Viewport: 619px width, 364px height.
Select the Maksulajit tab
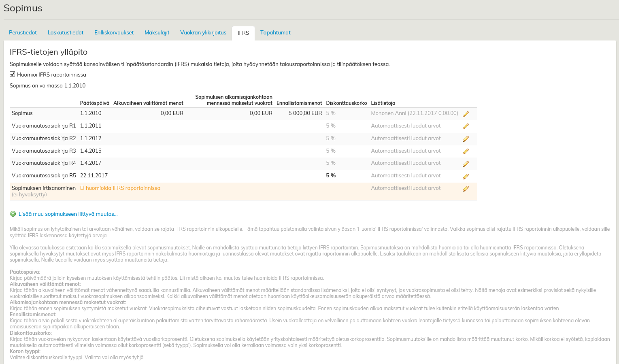[x=157, y=33]
